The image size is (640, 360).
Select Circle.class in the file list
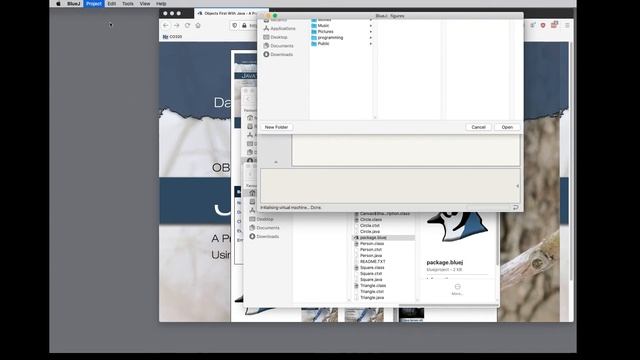[371, 220]
